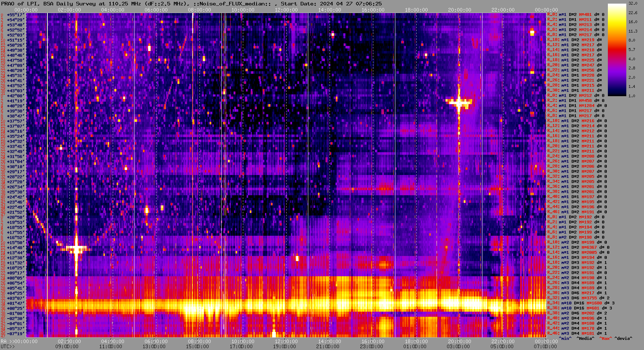Click the declination label +55°17'
The image size is (644, 350).
click(16, 14)
